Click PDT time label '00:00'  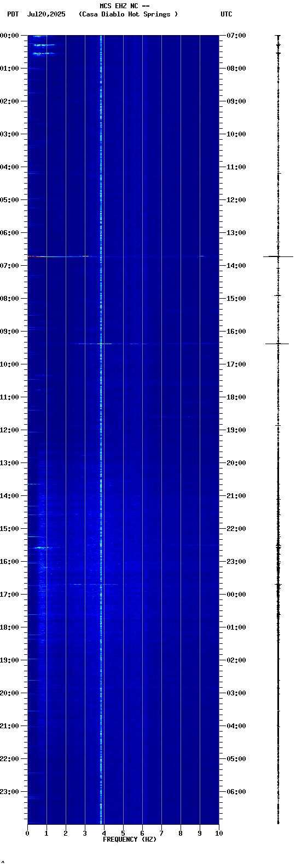click(x=9, y=36)
